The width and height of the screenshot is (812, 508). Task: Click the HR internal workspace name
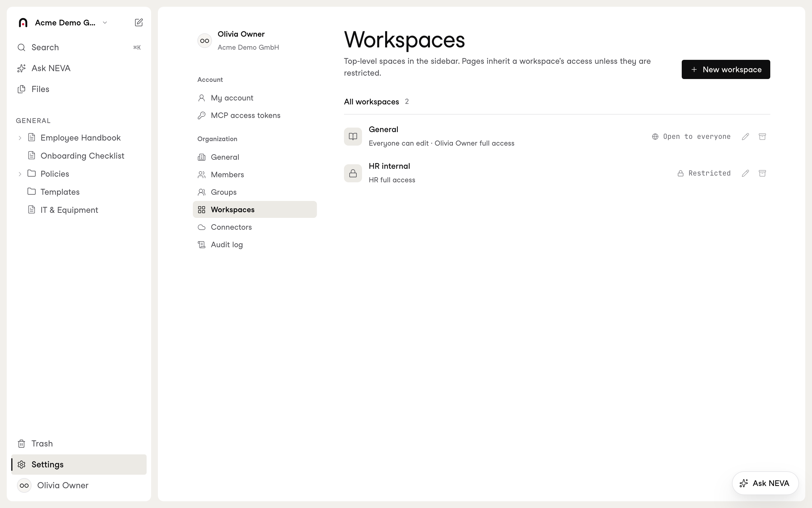[x=389, y=166]
